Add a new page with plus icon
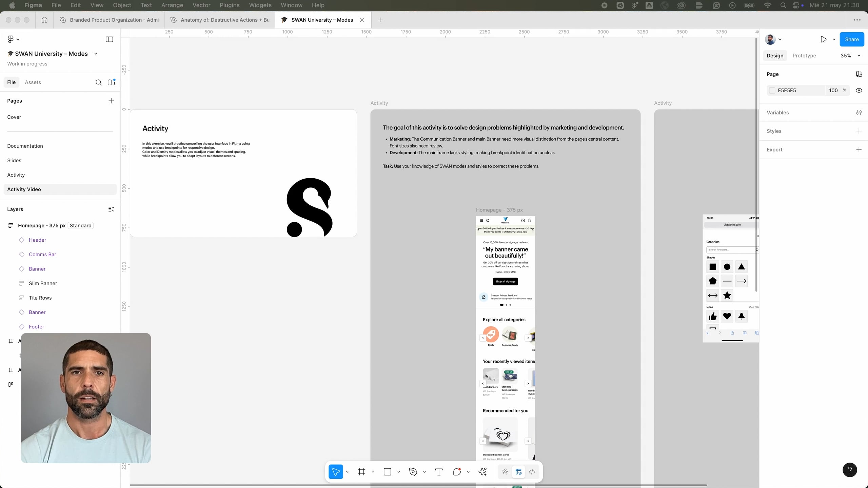The width and height of the screenshot is (868, 488). [x=111, y=101]
